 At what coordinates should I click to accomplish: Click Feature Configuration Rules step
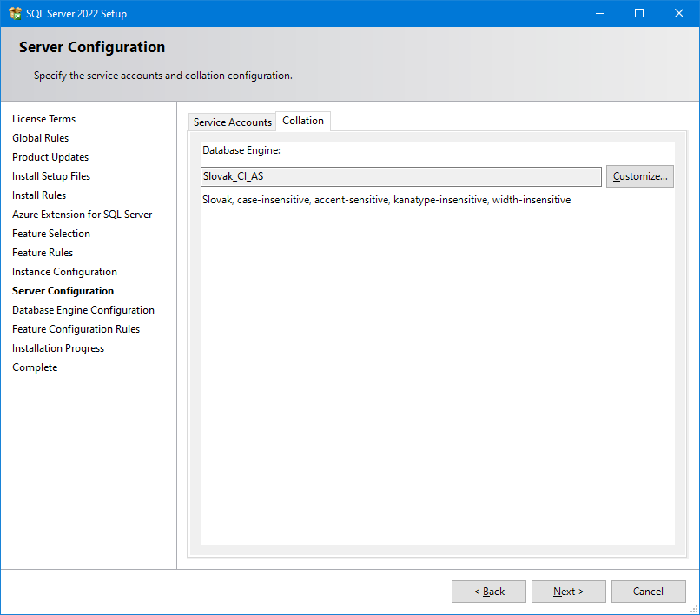76,329
